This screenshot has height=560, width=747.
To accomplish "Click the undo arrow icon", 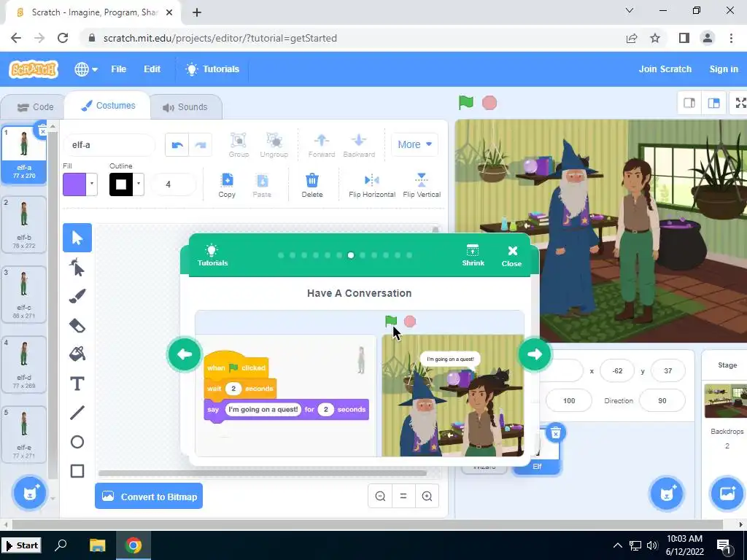I will pos(177,145).
